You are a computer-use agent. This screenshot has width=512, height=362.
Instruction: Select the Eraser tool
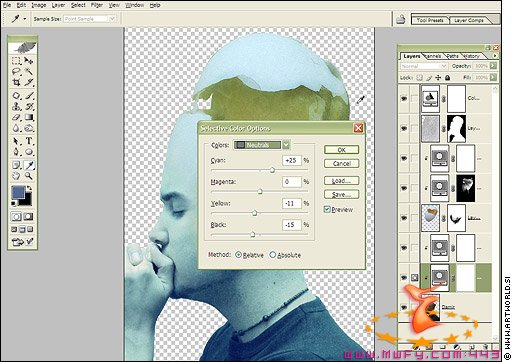coord(16,117)
